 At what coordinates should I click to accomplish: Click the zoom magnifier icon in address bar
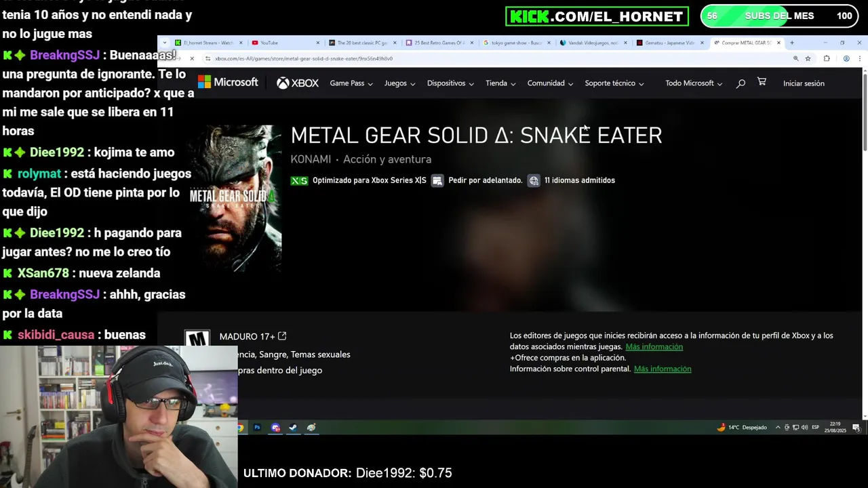(x=795, y=59)
